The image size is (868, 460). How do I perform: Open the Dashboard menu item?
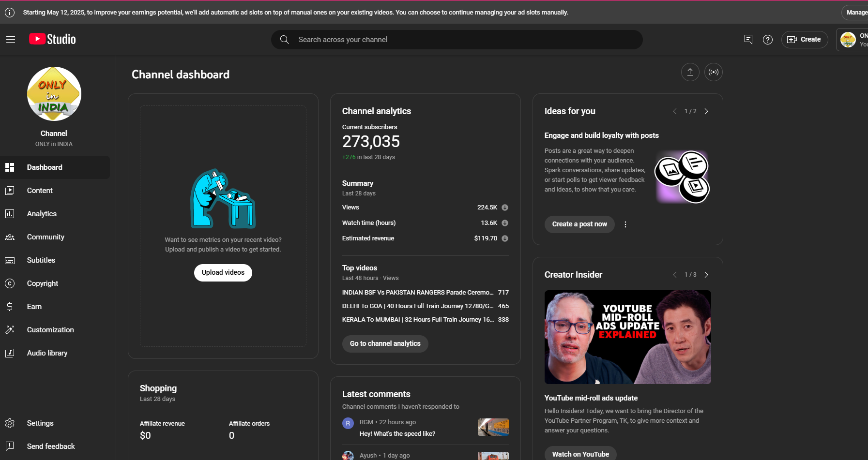click(x=55, y=167)
